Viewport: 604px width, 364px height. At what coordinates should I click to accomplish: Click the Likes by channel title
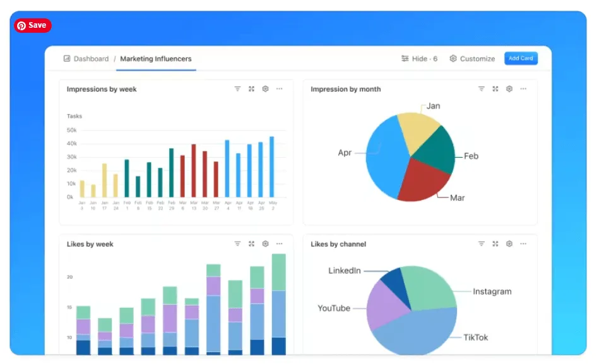(x=338, y=244)
